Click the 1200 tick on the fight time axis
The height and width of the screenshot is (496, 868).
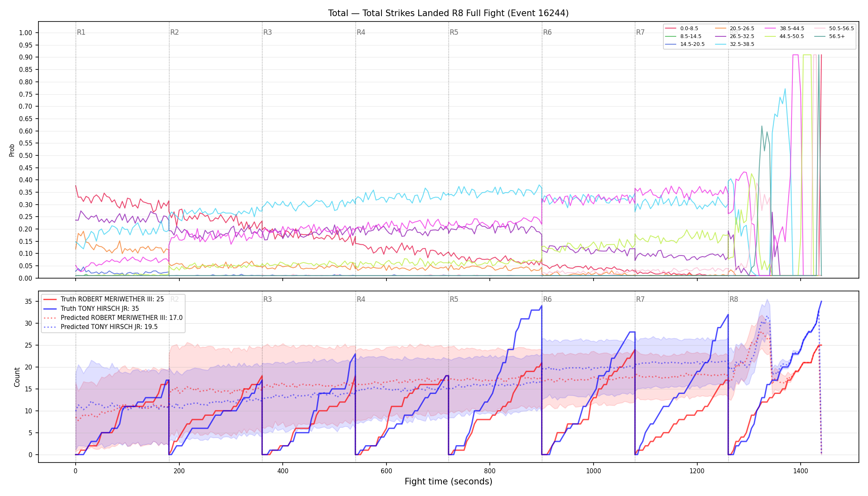pyautogui.click(x=697, y=471)
